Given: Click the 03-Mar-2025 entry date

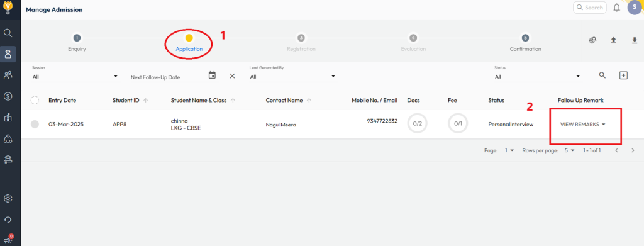Looking at the screenshot, I should point(66,125).
